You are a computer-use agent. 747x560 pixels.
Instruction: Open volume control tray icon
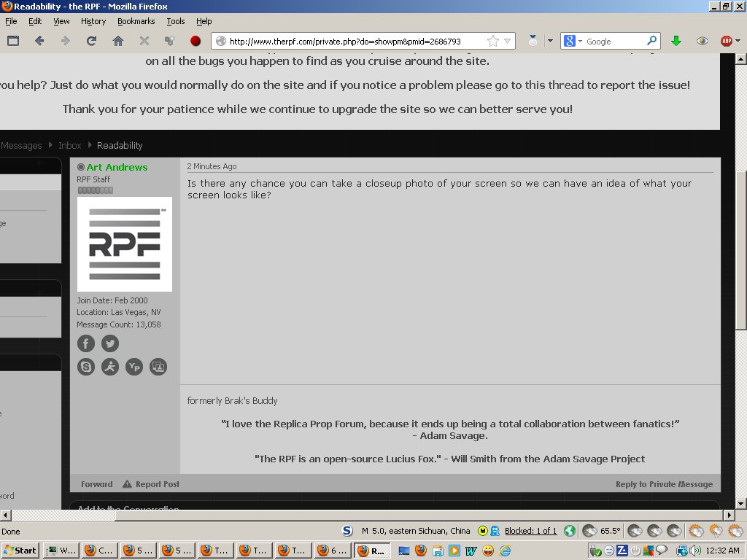pyautogui.click(x=695, y=551)
